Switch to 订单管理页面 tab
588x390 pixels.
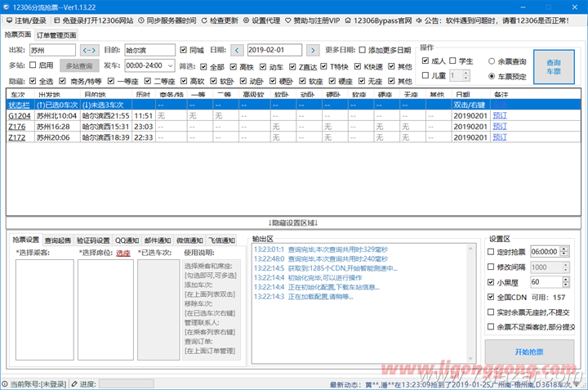(x=56, y=35)
